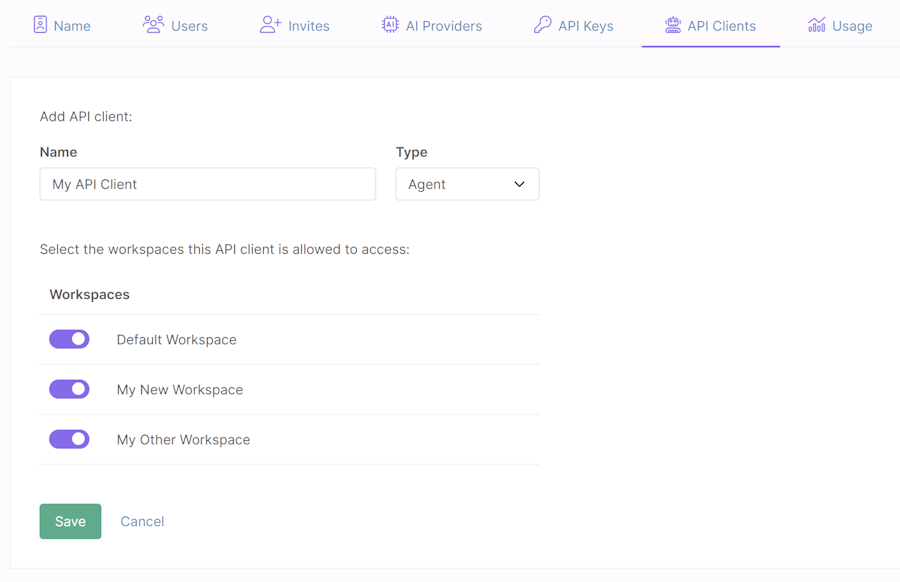Open the Type dropdown showing Agent
The height and width of the screenshot is (582, 900).
coord(467,184)
